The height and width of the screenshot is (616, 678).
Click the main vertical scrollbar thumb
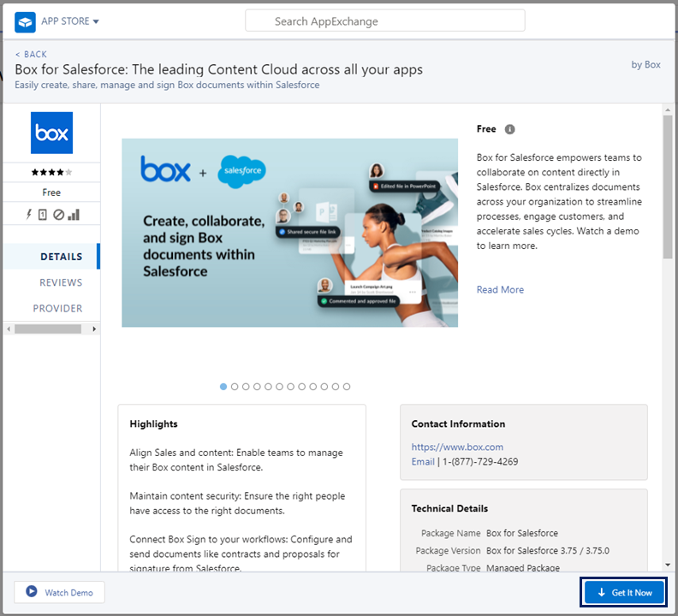click(668, 187)
